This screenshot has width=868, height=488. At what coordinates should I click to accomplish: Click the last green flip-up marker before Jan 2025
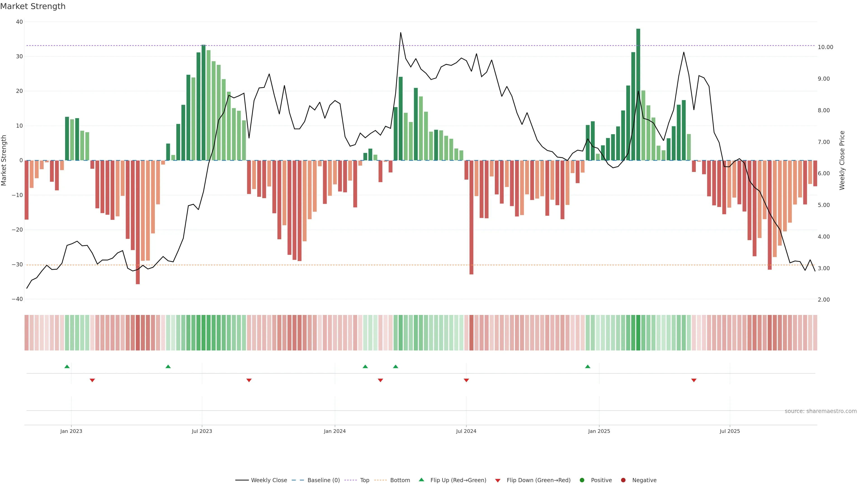588,366
